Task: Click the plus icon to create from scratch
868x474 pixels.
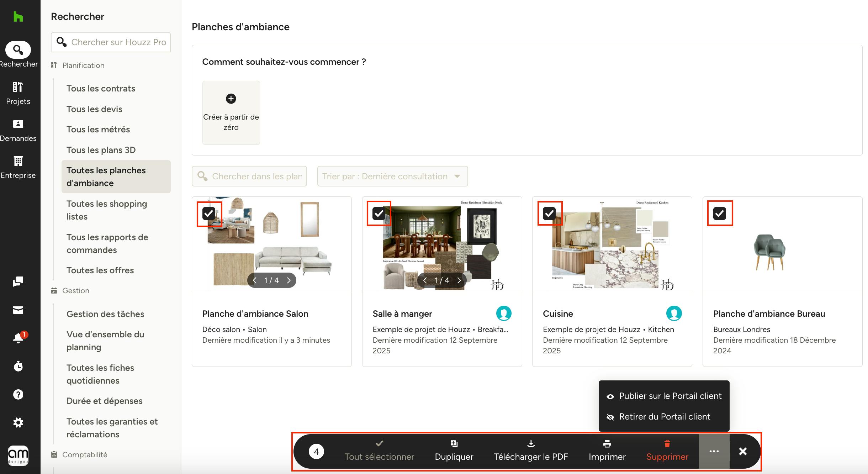Action: 231,99
